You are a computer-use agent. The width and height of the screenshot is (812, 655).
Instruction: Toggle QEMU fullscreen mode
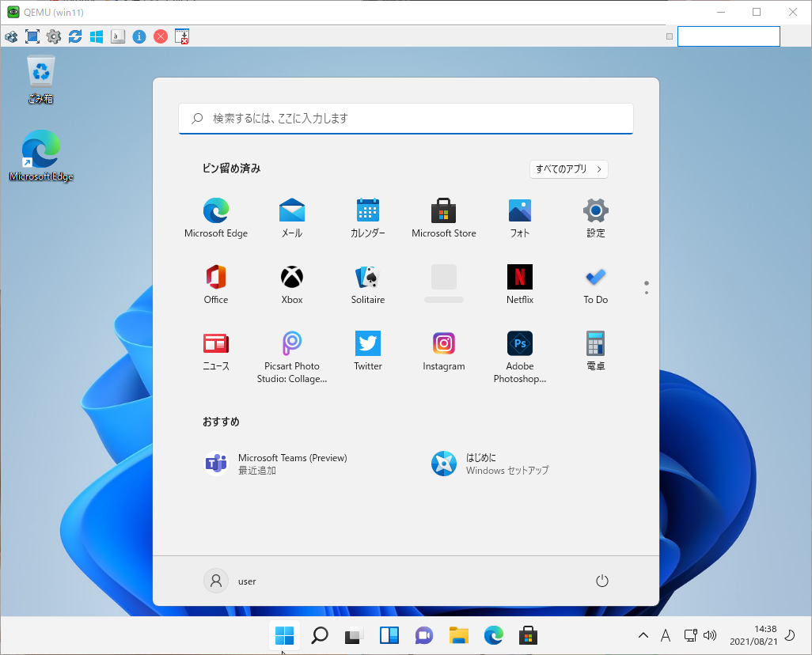(x=32, y=36)
